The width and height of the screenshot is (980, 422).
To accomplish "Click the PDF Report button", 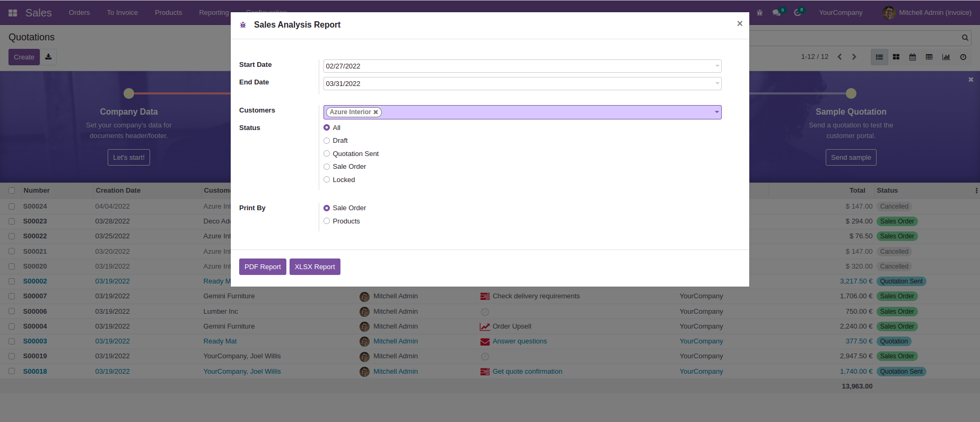I will (262, 267).
